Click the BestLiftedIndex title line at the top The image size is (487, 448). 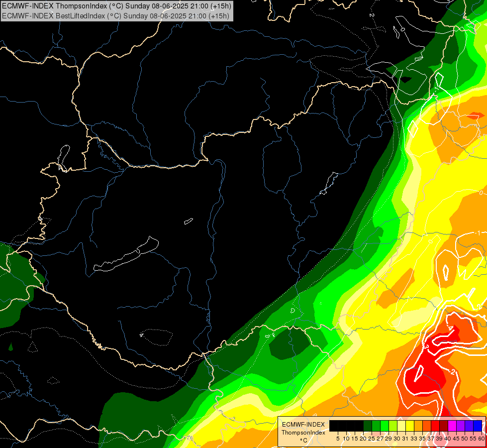115,16
